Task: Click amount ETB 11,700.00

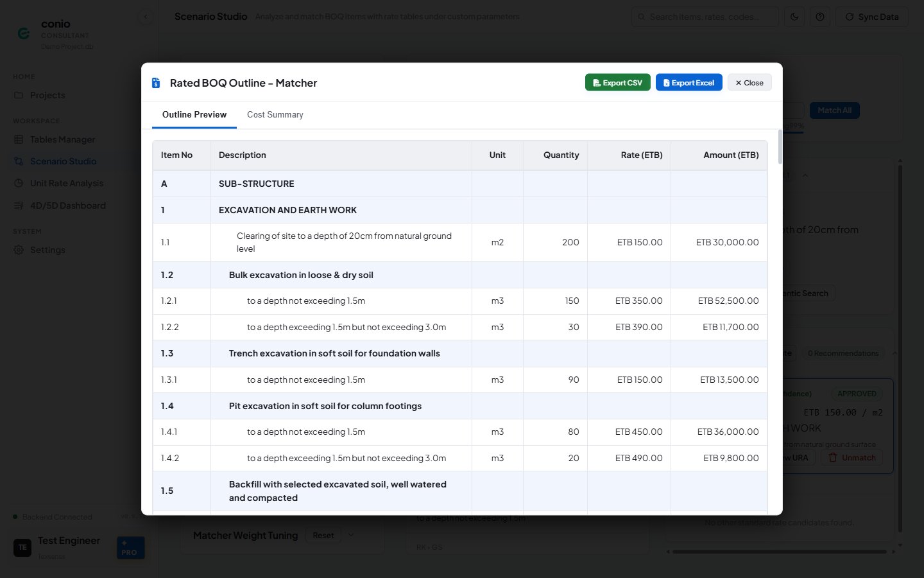Action: coord(730,327)
